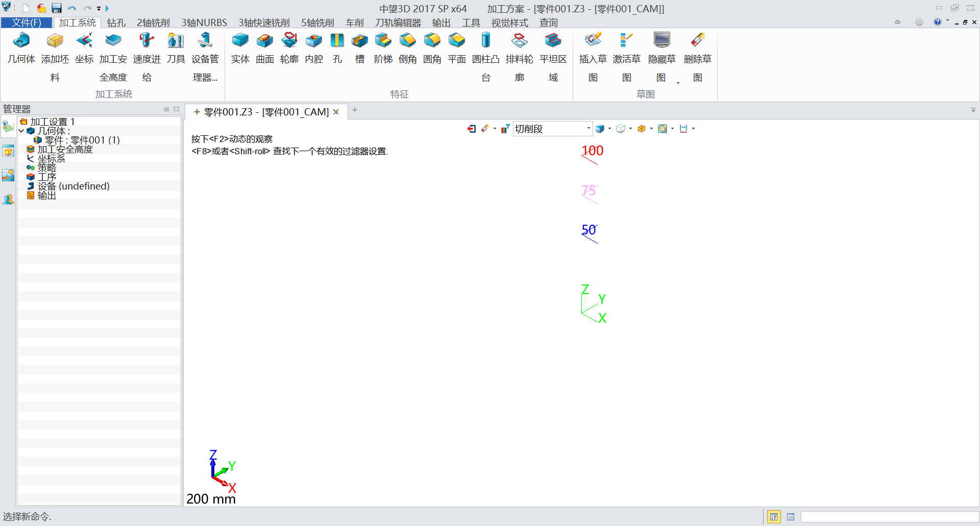Click 插入草图 insert sketch icon

[x=593, y=41]
